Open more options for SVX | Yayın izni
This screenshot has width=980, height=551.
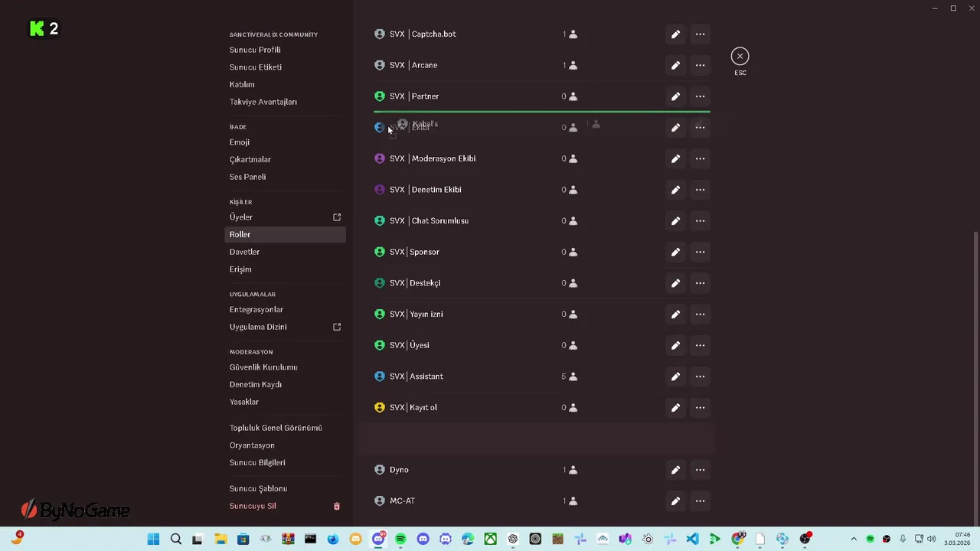700,315
